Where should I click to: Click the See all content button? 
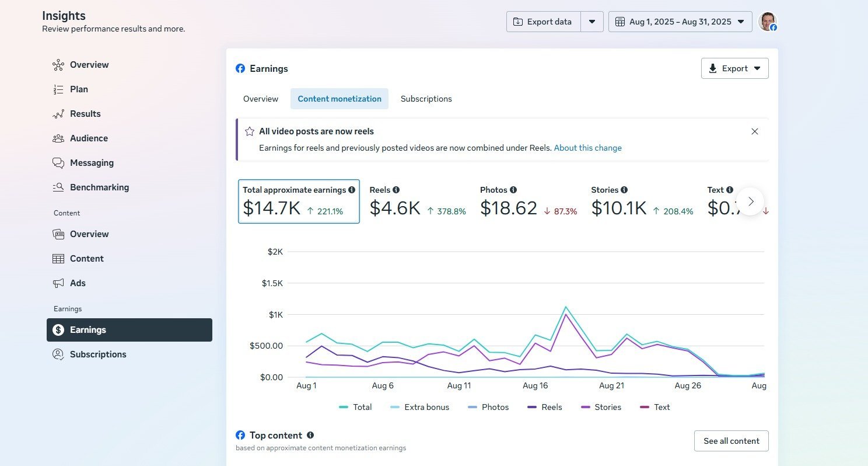coord(731,441)
